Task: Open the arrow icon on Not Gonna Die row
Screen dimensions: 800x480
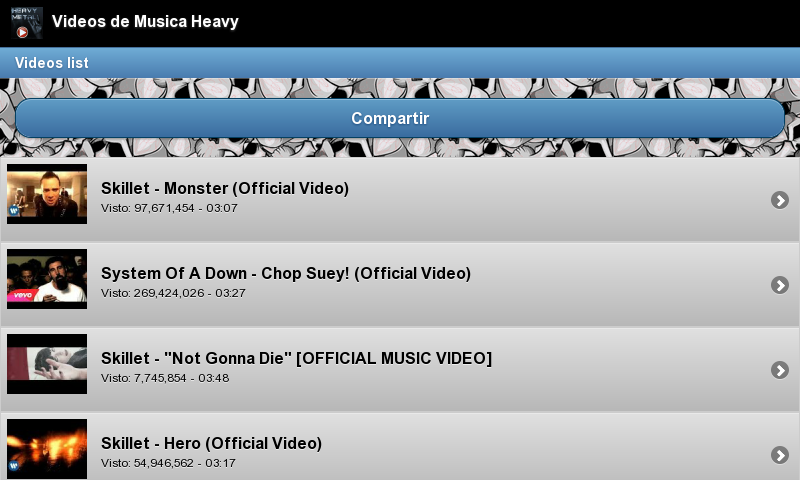Action: (x=780, y=370)
